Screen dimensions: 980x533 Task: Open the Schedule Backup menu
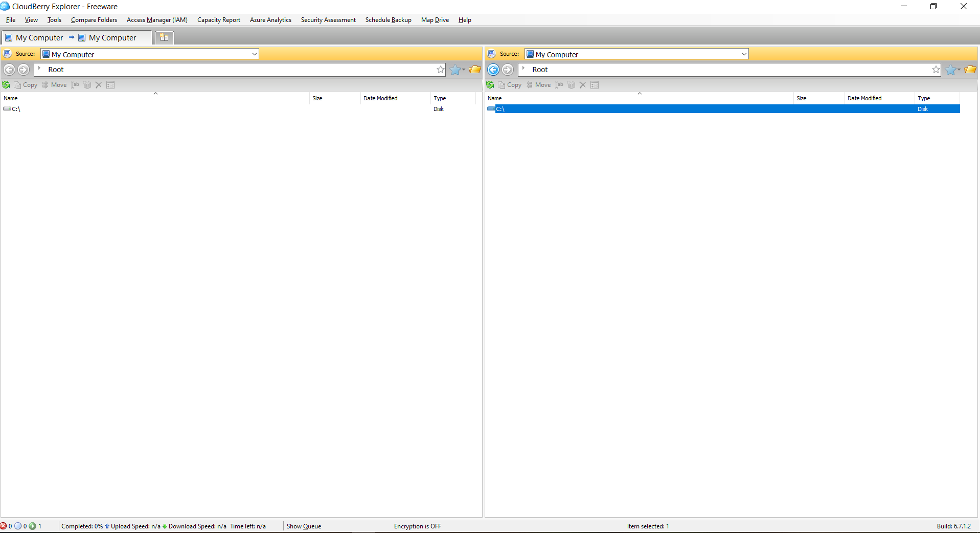tap(388, 20)
